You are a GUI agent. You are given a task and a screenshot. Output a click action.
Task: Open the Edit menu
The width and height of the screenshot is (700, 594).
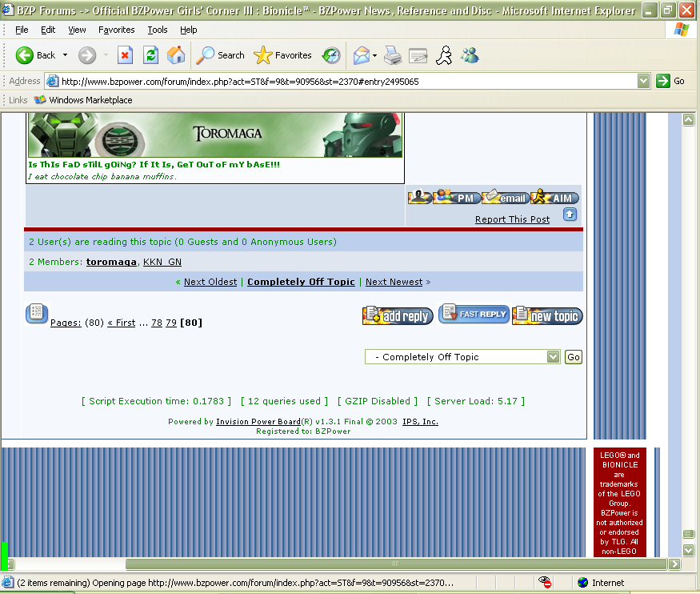pyautogui.click(x=48, y=30)
